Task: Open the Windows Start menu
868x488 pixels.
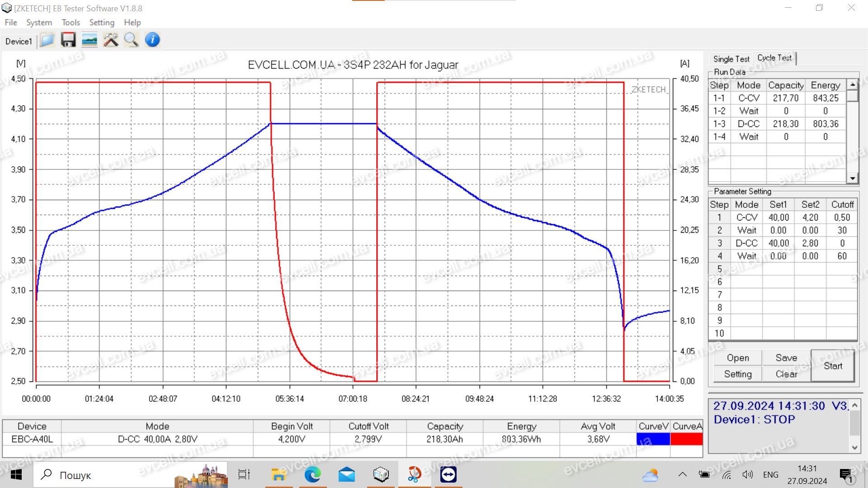Action: click(x=16, y=474)
